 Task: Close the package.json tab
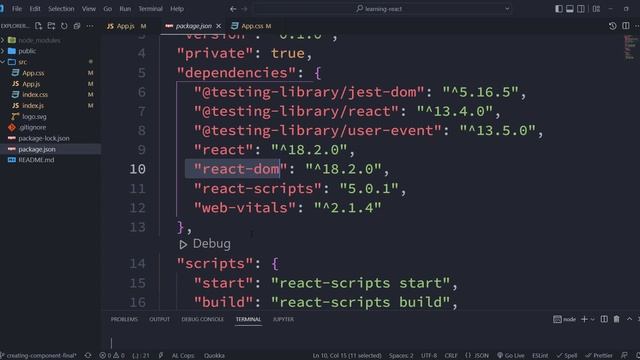[219, 26]
